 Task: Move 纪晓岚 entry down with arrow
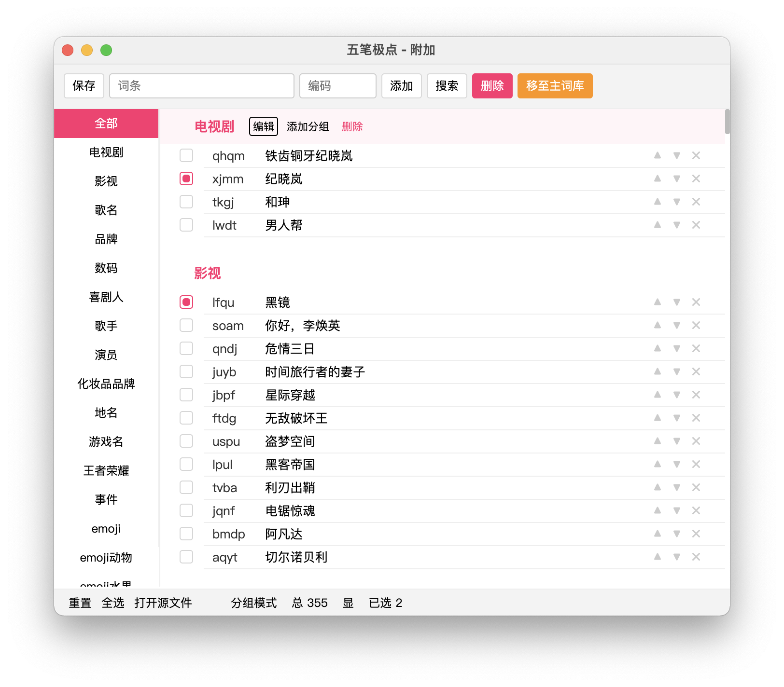[677, 179]
